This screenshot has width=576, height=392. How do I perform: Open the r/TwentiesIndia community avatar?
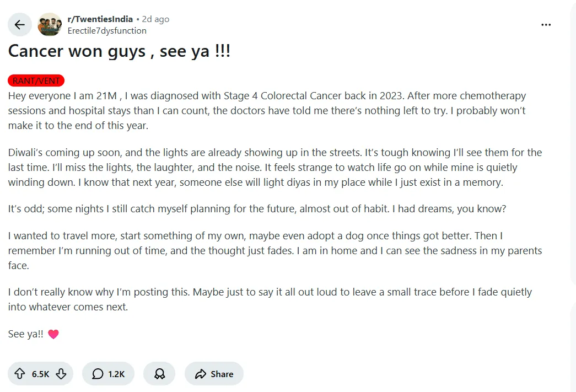50,25
